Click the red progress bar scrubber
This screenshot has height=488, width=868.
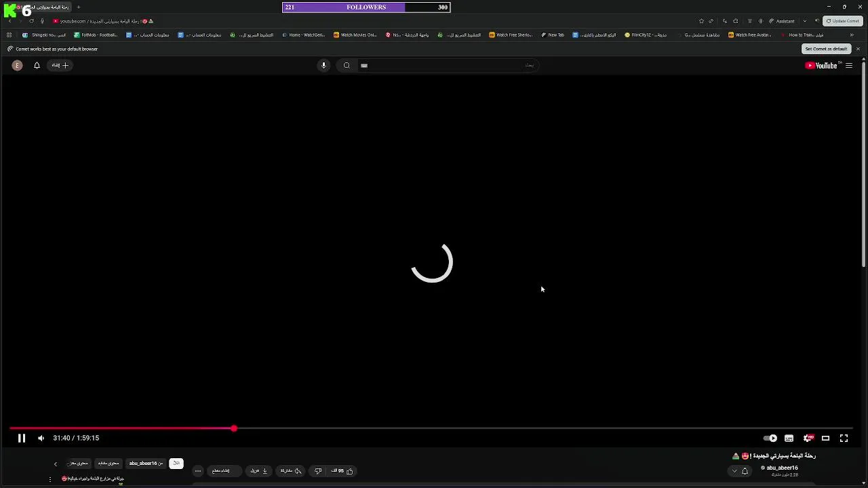(233, 428)
